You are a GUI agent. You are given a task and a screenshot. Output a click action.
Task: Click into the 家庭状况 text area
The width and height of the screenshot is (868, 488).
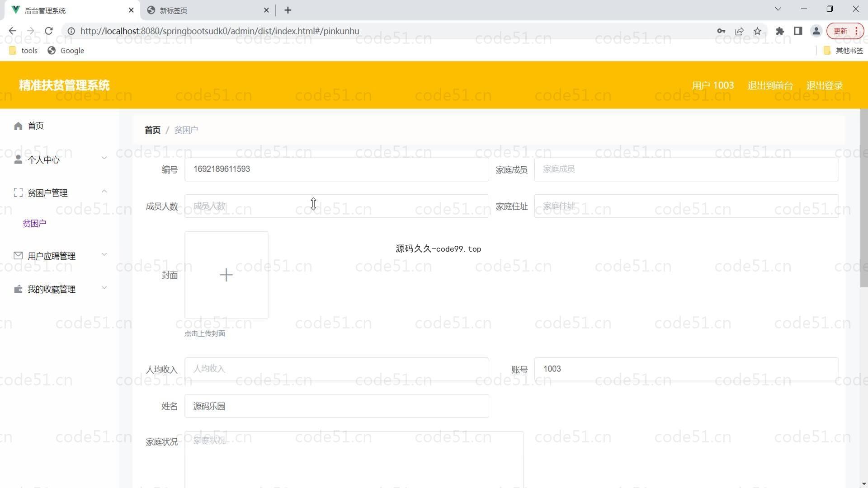[x=354, y=460]
